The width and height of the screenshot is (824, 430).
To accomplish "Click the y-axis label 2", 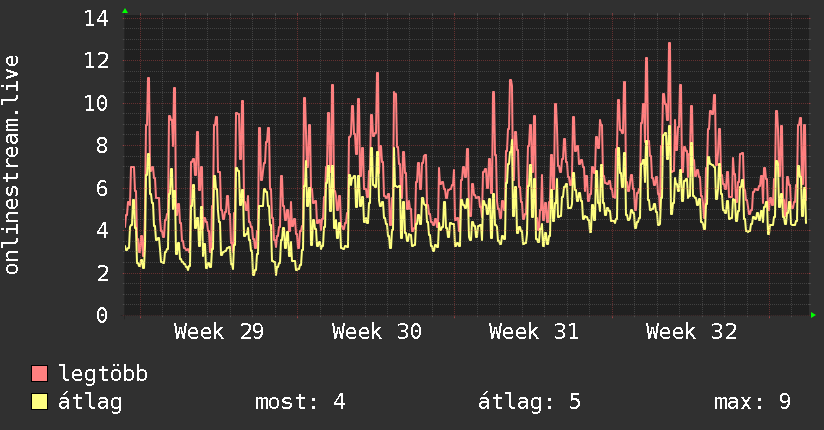I will click(102, 273).
